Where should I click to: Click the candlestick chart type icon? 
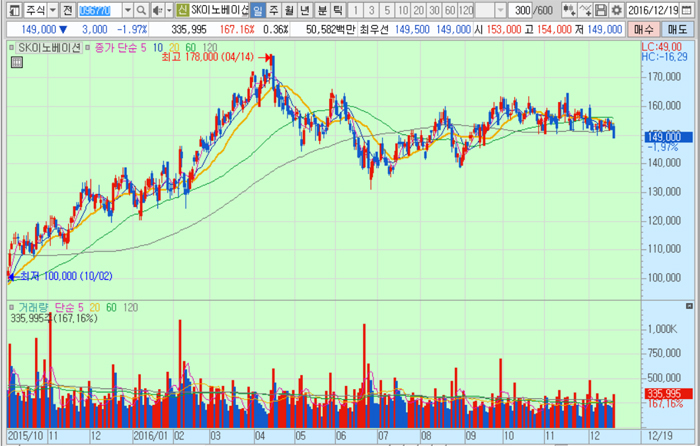click(x=567, y=10)
